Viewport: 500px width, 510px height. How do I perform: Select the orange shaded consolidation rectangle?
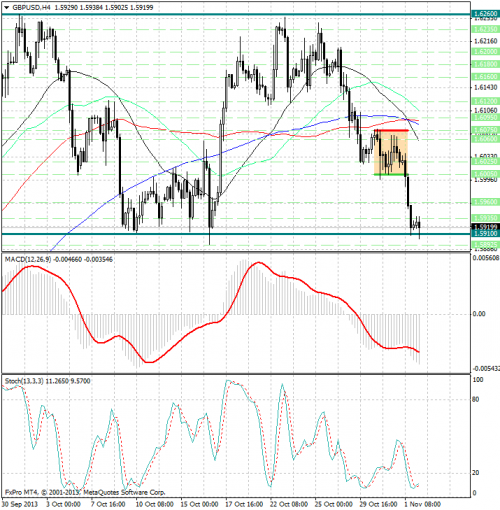[x=391, y=152]
